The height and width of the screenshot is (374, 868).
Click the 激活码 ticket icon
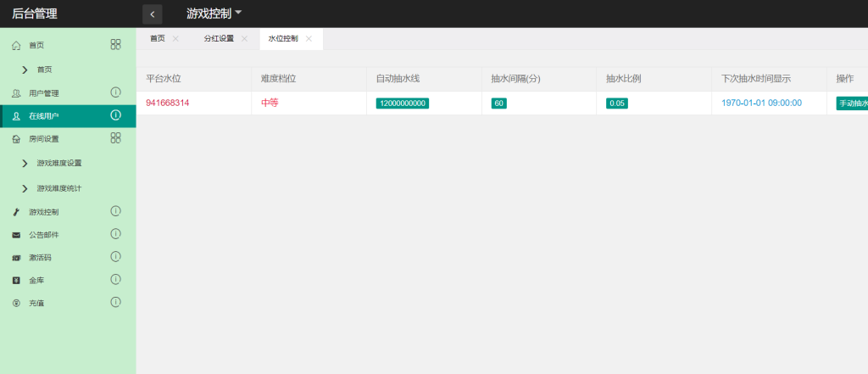coord(16,257)
